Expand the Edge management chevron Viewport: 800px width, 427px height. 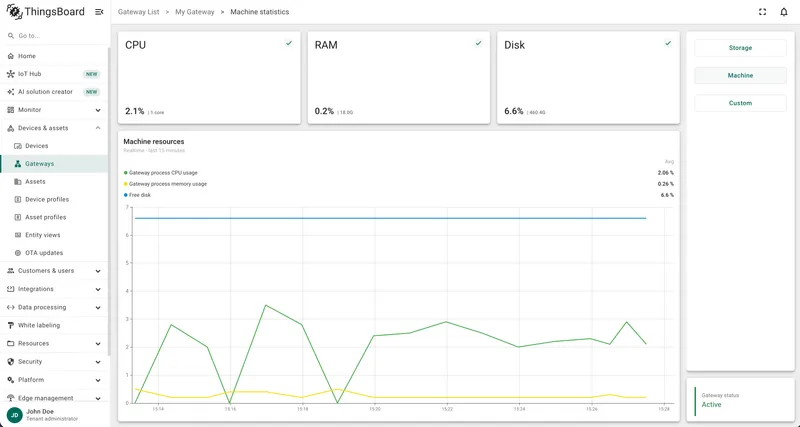(98, 398)
